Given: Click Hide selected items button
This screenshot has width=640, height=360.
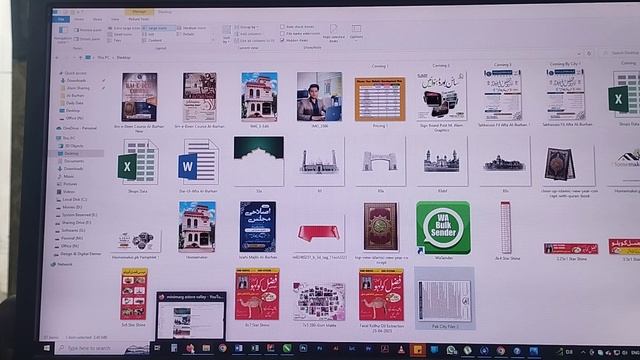Looking at the screenshot, I should point(333,33).
